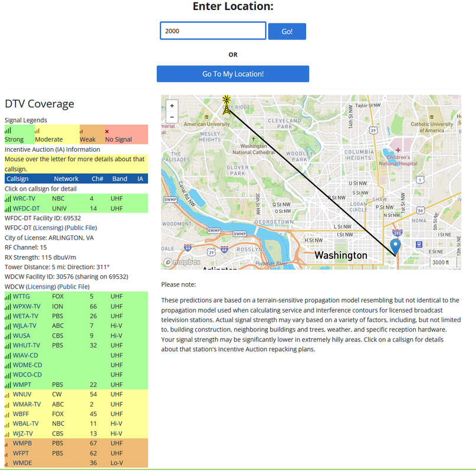Image resolution: width=476 pixels, height=472 pixels.
Task: Click strong signal bars icon beside WRC-TV
Action: click(8, 199)
